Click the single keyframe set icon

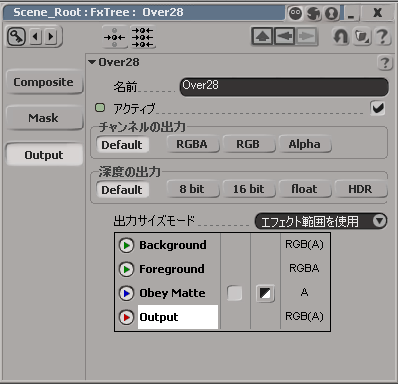[x=114, y=37]
